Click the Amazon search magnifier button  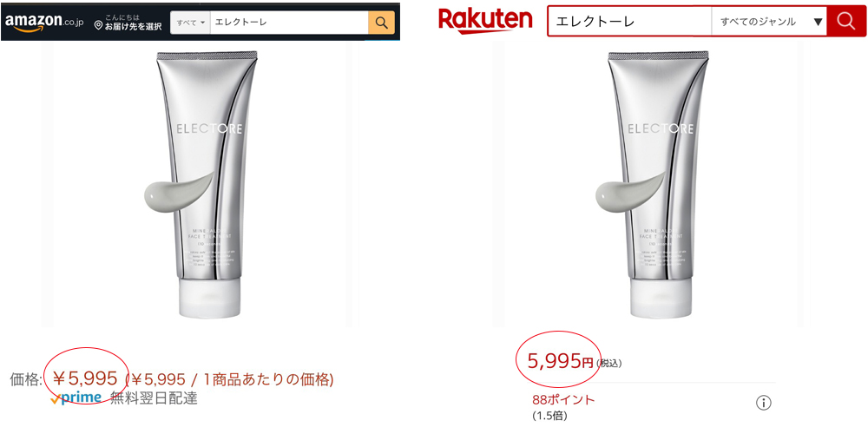(x=381, y=23)
